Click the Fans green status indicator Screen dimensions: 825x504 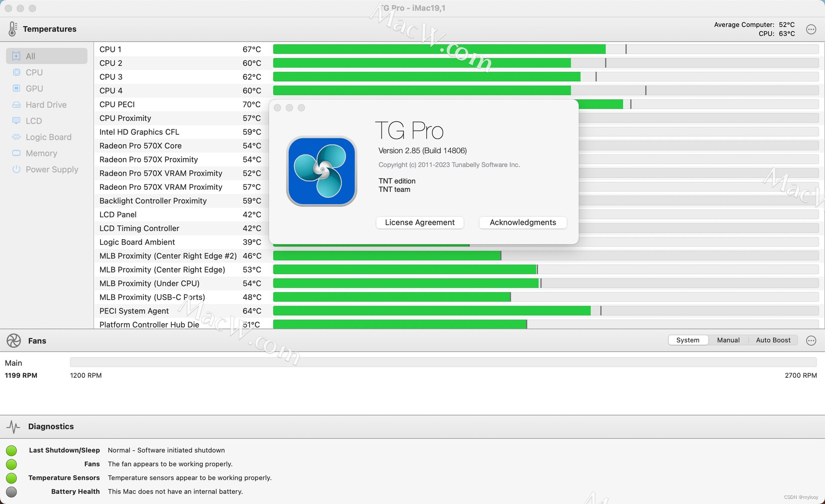click(12, 464)
